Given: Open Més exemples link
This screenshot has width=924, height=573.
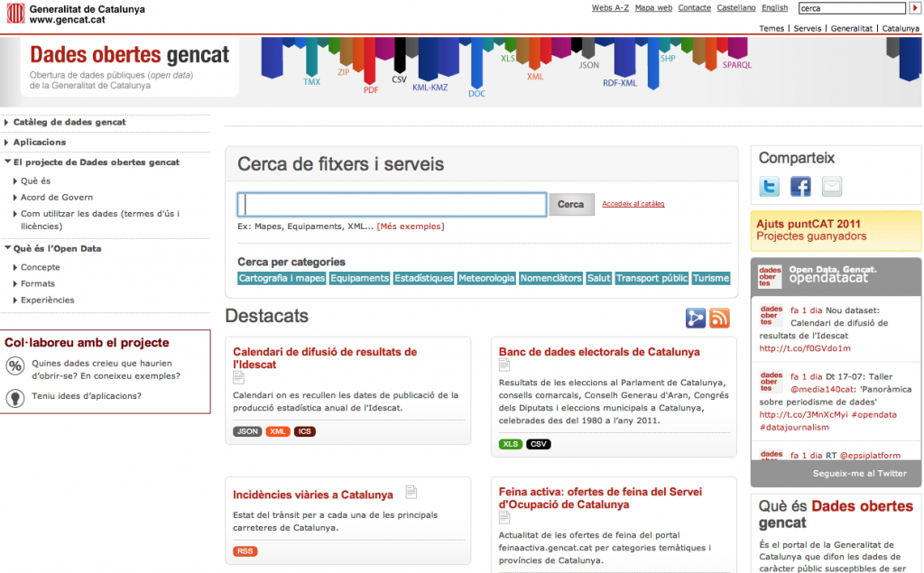Looking at the screenshot, I should pyautogui.click(x=411, y=226).
